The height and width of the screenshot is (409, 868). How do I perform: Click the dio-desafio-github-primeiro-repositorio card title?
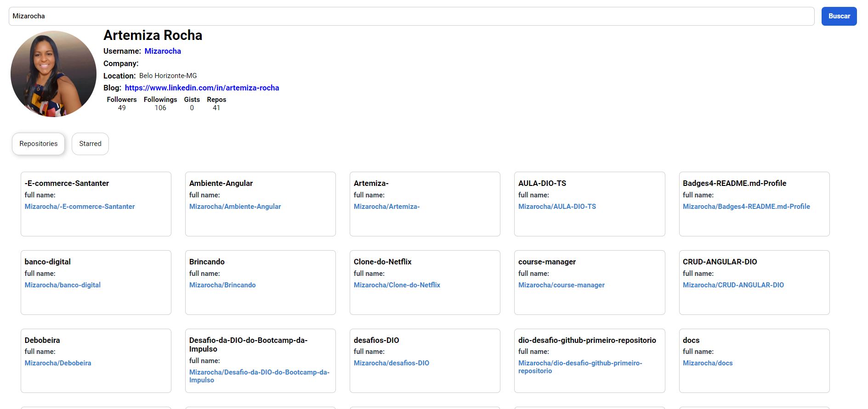click(587, 340)
